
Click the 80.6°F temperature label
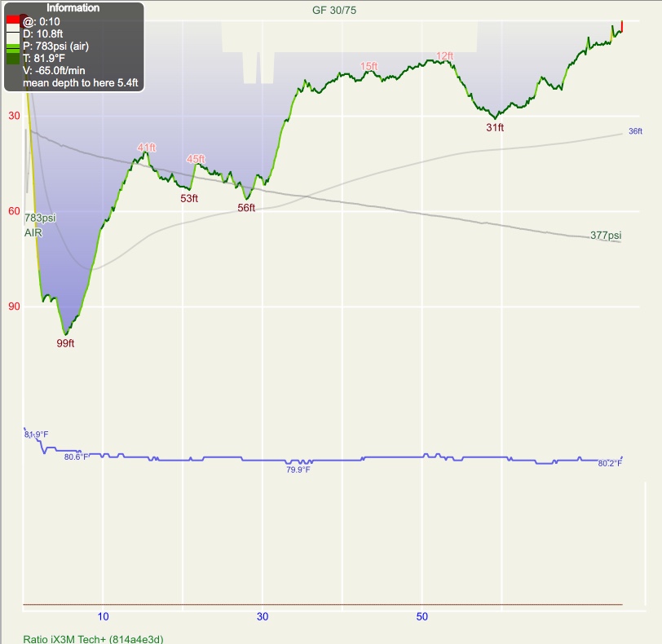tap(76, 457)
